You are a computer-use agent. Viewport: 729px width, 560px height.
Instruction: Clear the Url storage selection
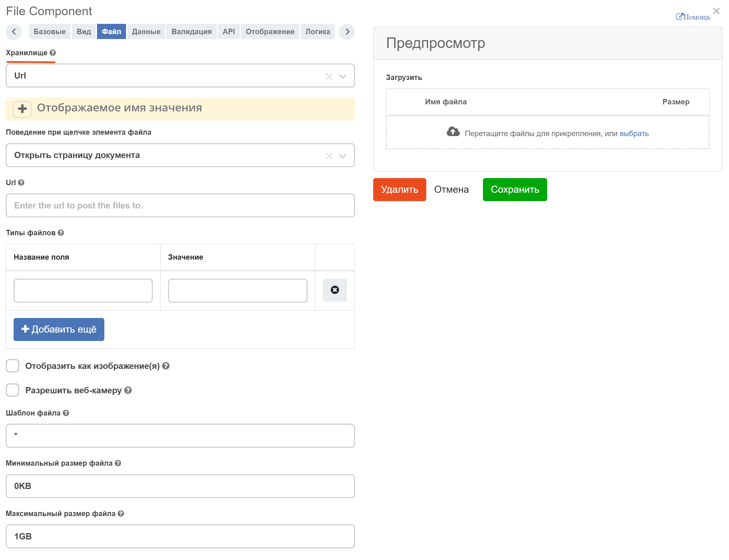click(329, 76)
